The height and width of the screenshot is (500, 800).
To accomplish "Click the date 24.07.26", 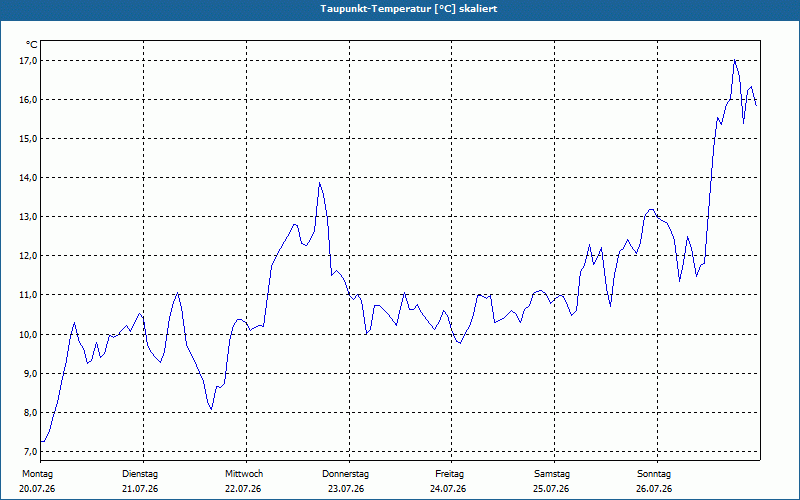I will click(x=448, y=489).
